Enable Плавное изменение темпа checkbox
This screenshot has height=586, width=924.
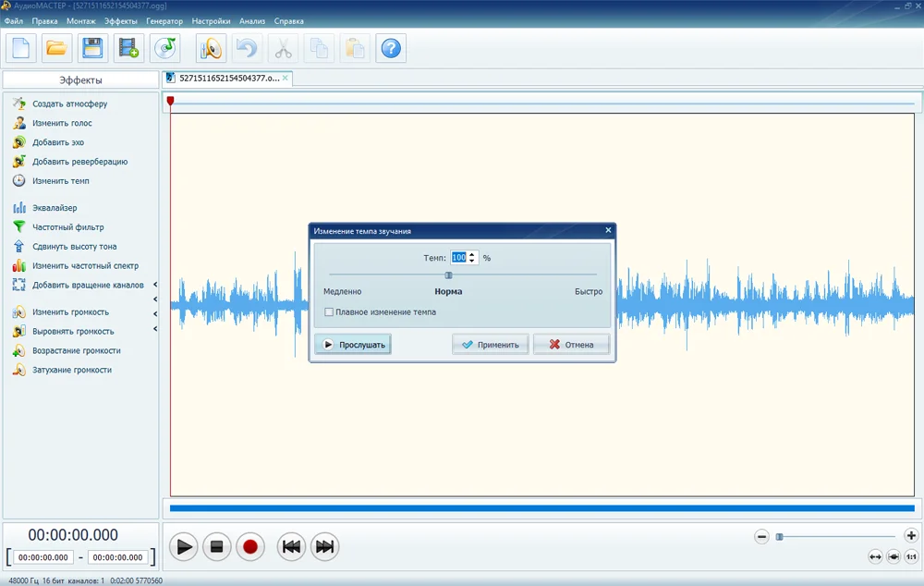(330, 312)
